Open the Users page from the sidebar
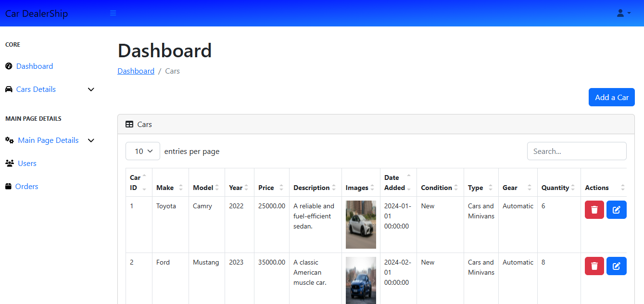Viewport: 644px width, 304px height. (x=27, y=164)
